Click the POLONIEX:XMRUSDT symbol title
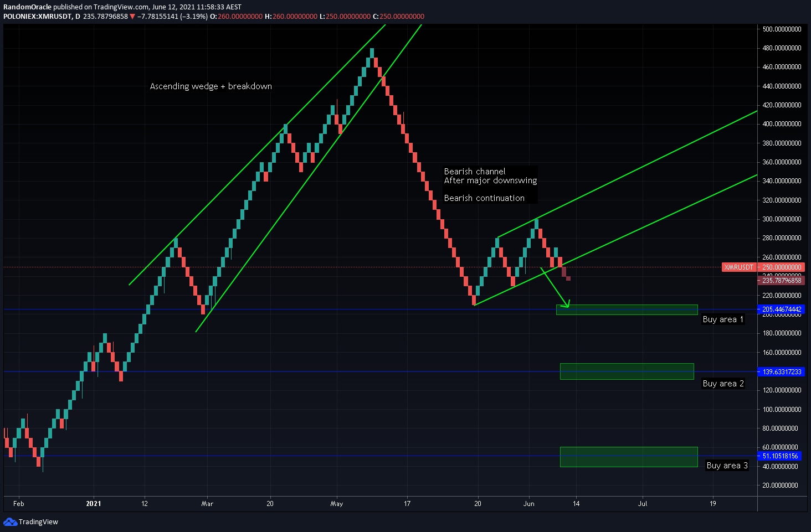The image size is (811, 532). tap(38, 17)
